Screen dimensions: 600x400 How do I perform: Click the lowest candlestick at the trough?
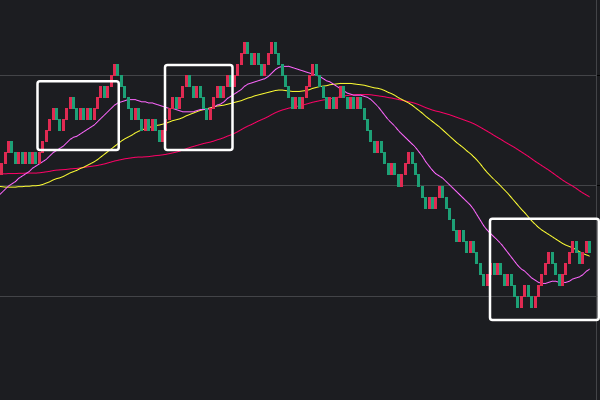[518, 301]
